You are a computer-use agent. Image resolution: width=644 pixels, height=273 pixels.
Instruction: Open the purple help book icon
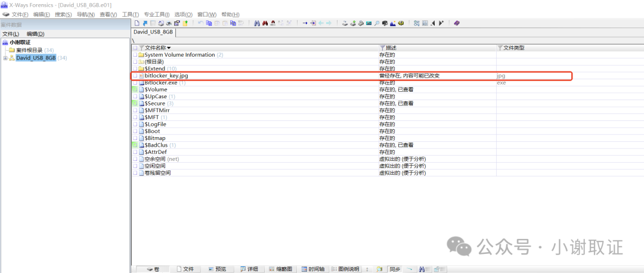(x=457, y=23)
